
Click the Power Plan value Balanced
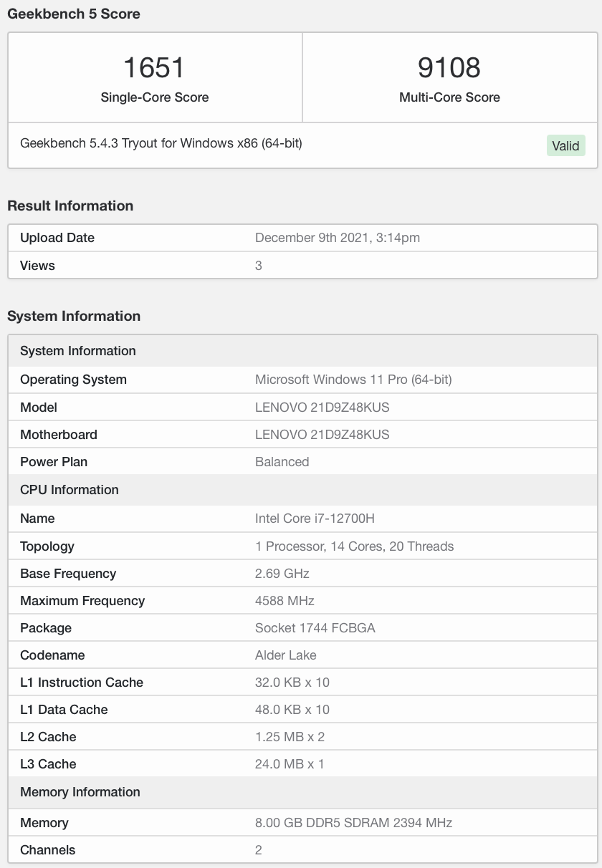282,462
